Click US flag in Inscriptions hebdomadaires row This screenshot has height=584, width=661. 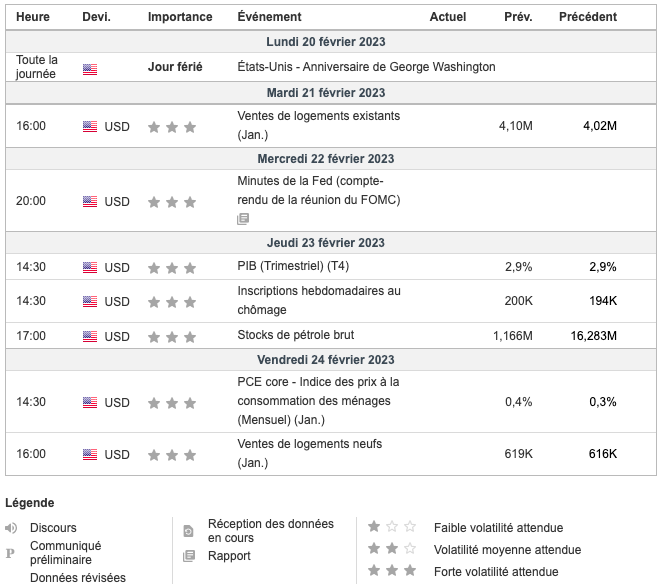[x=90, y=301]
